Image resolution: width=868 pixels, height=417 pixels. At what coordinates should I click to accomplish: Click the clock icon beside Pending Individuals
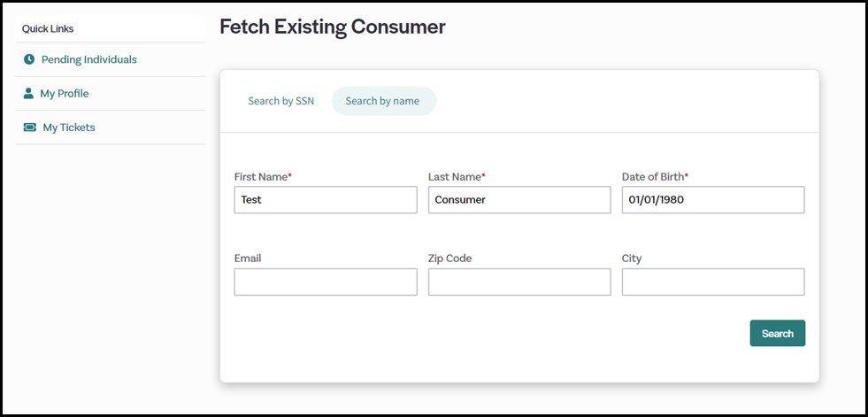click(x=29, y=59)
